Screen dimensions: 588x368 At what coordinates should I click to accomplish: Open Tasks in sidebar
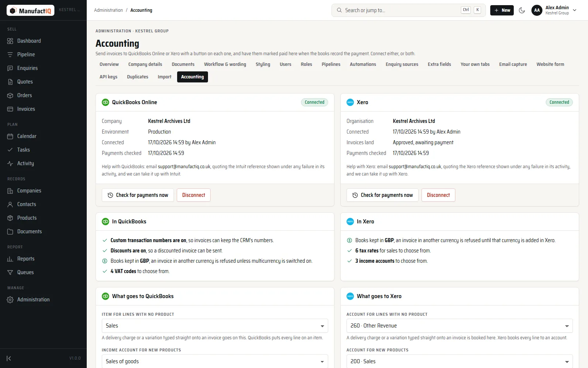[43, 150]
